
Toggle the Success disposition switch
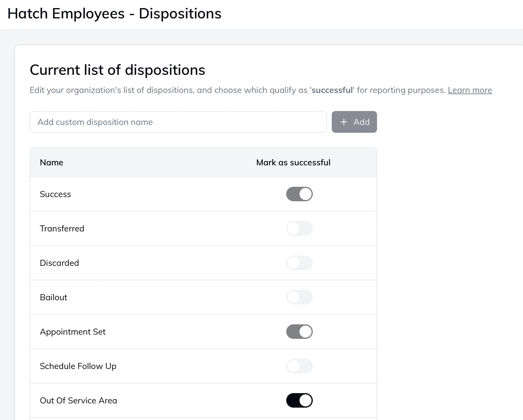pyautogui.click(x=299, y=194)
